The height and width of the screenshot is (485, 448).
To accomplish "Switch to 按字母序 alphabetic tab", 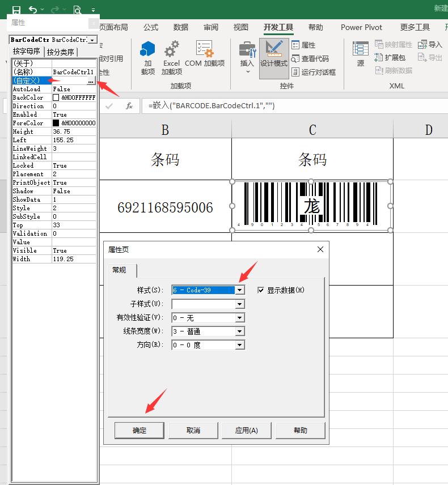I will pos(26,52).
